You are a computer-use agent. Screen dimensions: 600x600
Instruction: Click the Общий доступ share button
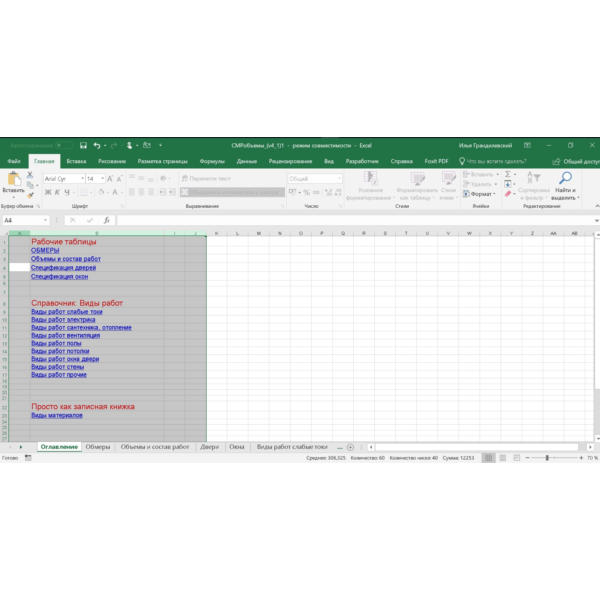[x=576, y=161]
